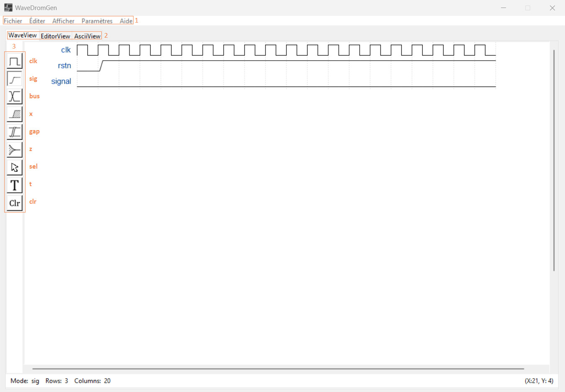Select the x undefined-state tool
Screen dimensions: 565x392
click(15, 114)
